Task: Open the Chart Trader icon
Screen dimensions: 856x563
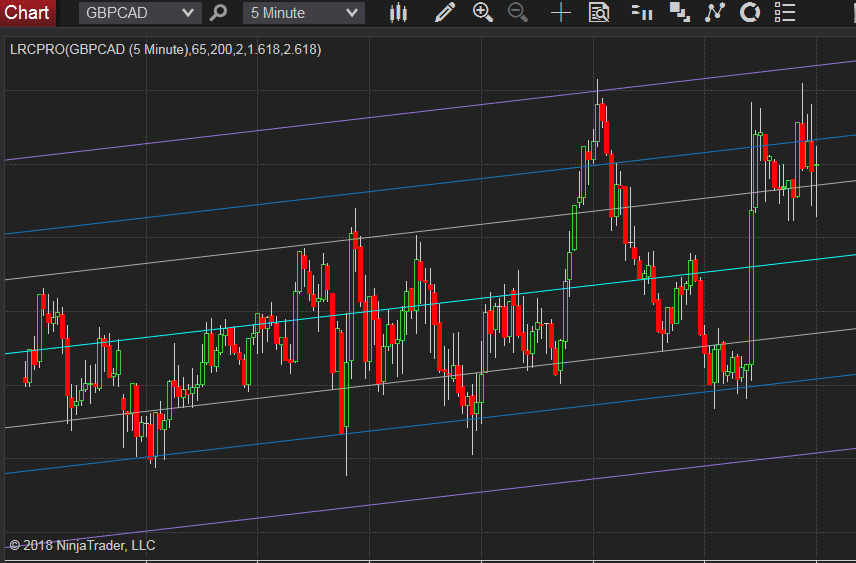Action: click(642, 13)
